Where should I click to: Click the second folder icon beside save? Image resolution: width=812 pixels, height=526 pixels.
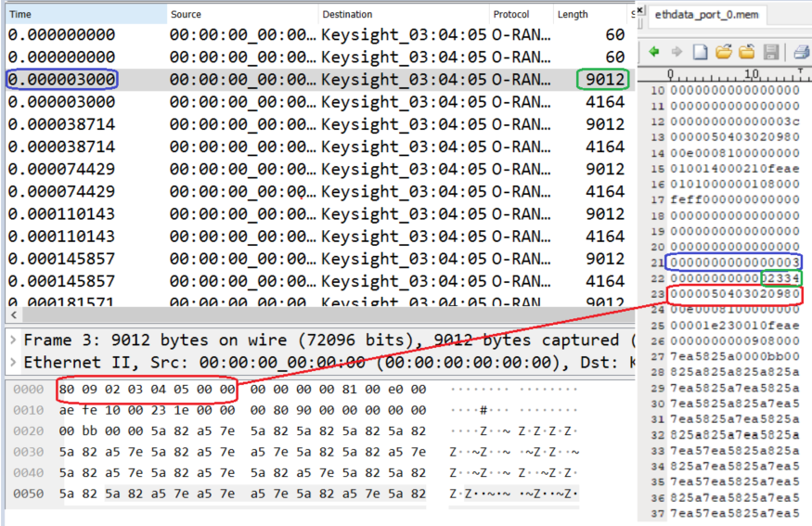[x=746, y=51]
